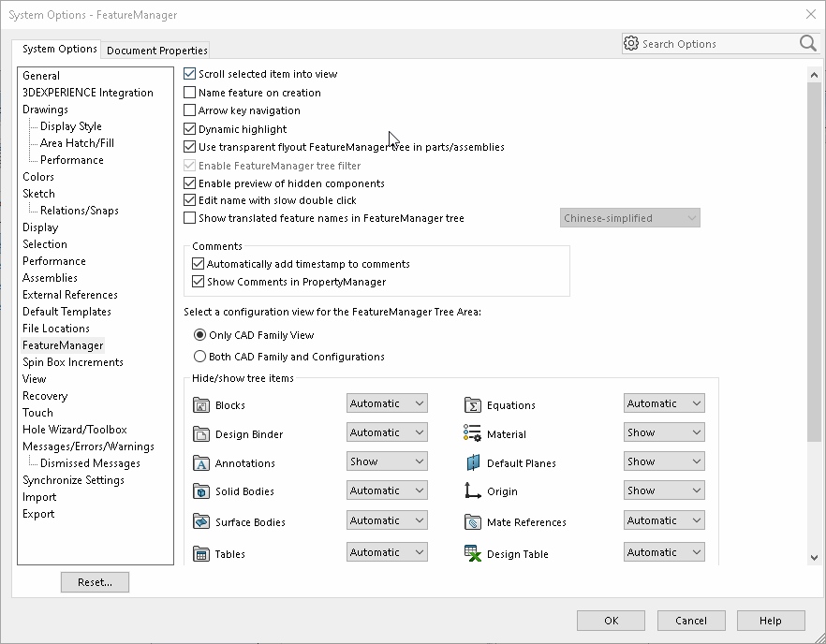Select General in the options list
This screenshot has width=826, height=644.
[41, 76]
